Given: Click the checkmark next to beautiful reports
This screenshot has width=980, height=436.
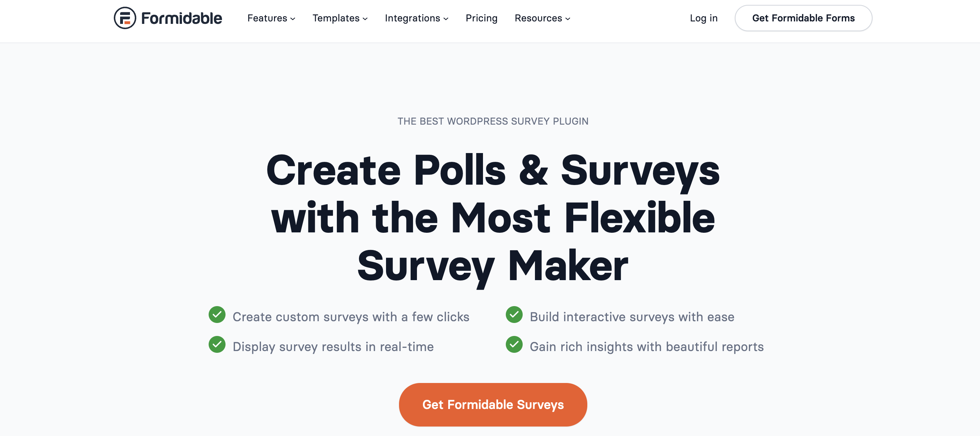Looking at the screenshot, I should click(514, 345).
